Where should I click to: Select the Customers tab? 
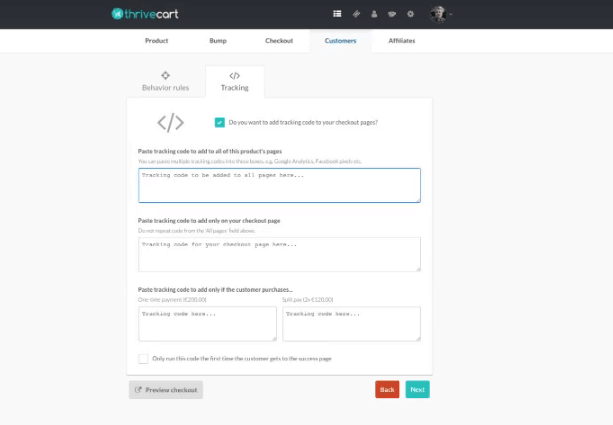[340, 41]
